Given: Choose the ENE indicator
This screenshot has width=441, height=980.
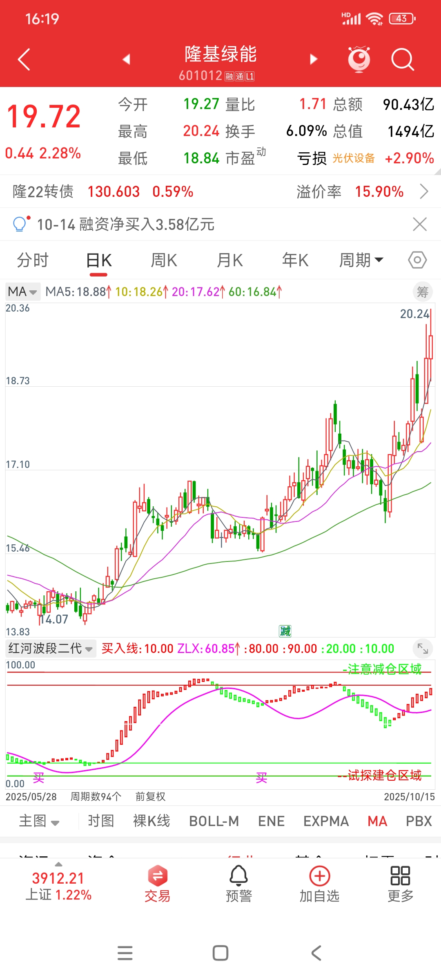Looking at the screenshot, I should pos(271,821).
